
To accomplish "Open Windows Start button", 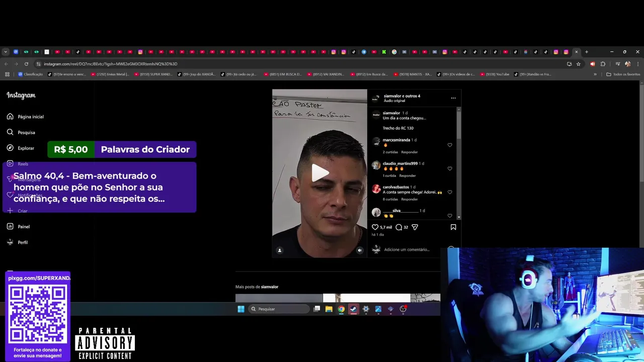I will [x=240, y=309].
